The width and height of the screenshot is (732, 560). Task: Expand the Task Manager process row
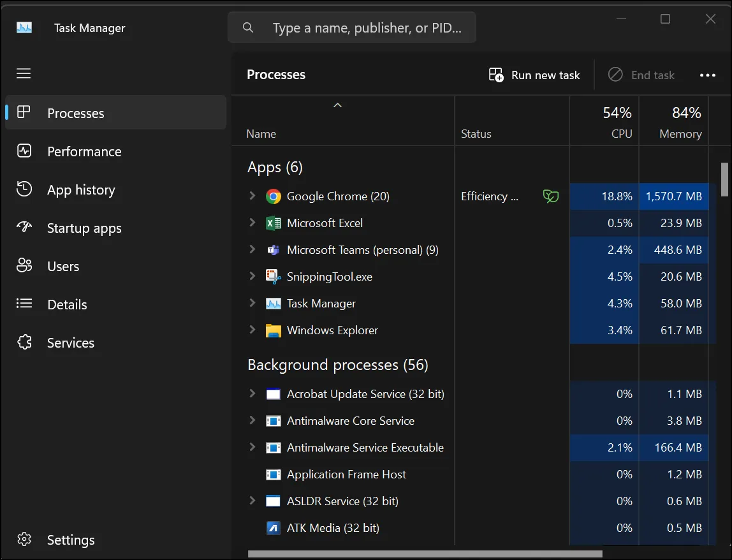pos(252,303)
